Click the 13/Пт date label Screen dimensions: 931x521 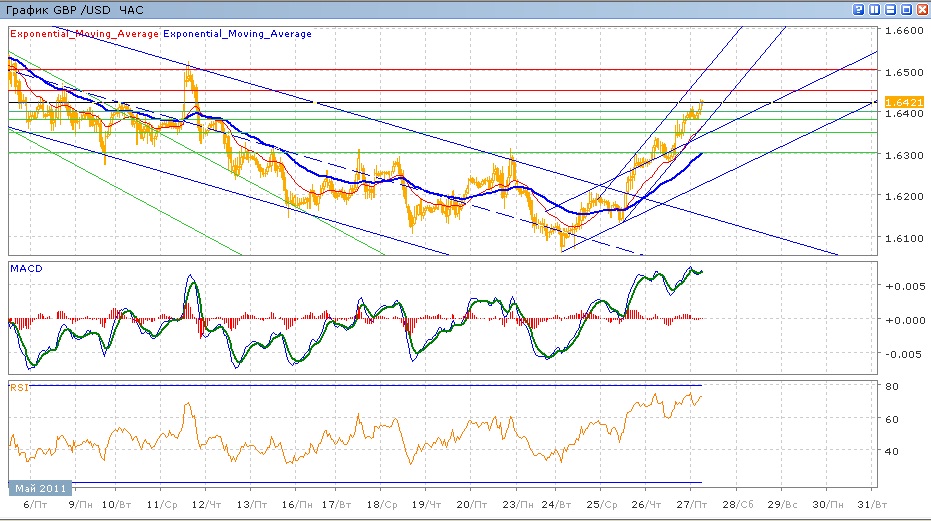coord(251,504)
